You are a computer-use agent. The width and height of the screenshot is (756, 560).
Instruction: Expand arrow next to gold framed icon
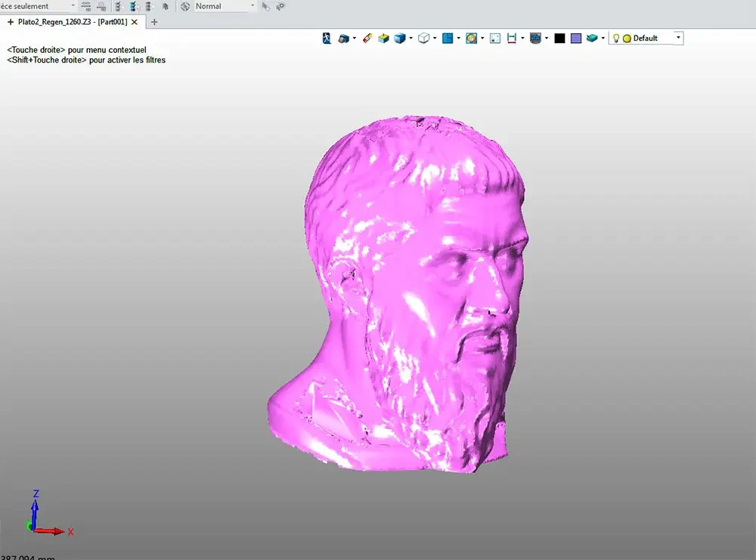pos(482,38)
